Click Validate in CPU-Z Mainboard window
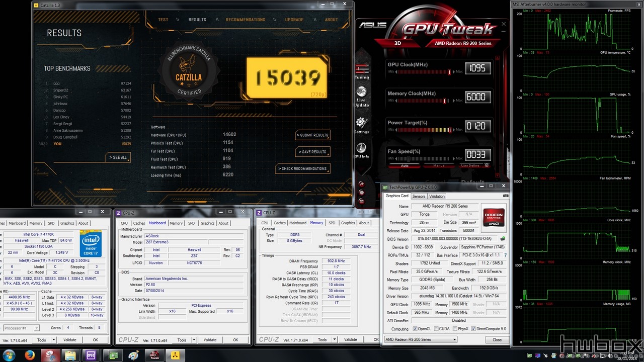The width and height of the screenshot is (644, 362). pyautogui.click(x=210, y=340)
